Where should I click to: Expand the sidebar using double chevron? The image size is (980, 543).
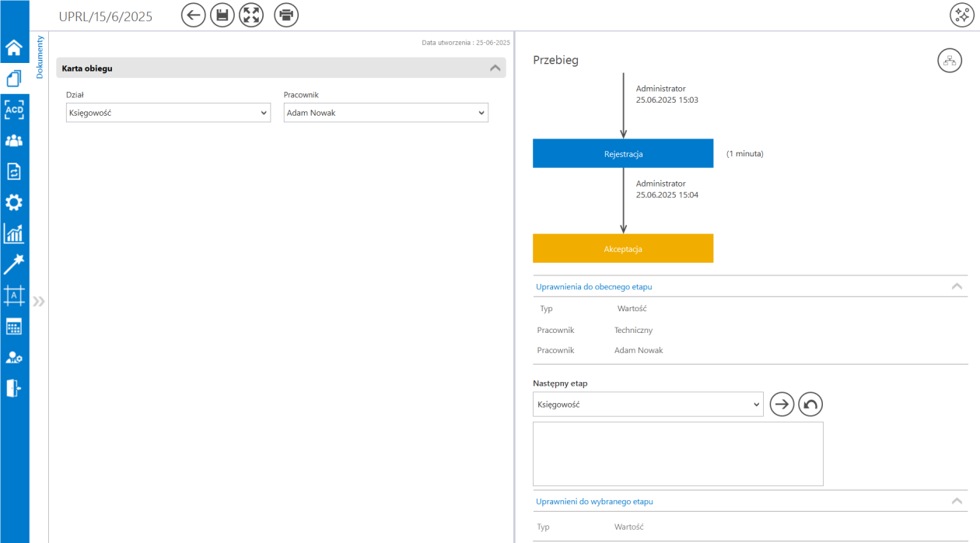(x=38, y=301)
